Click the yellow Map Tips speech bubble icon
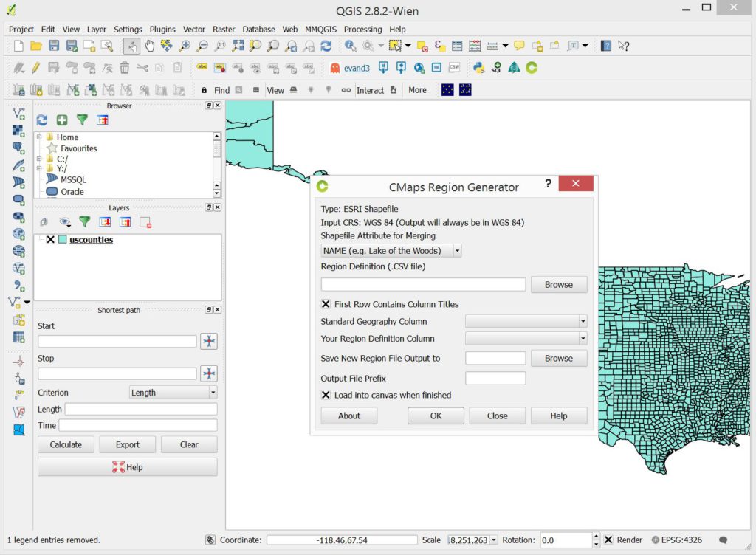The image size is (756, 555). tap(519, 46)
